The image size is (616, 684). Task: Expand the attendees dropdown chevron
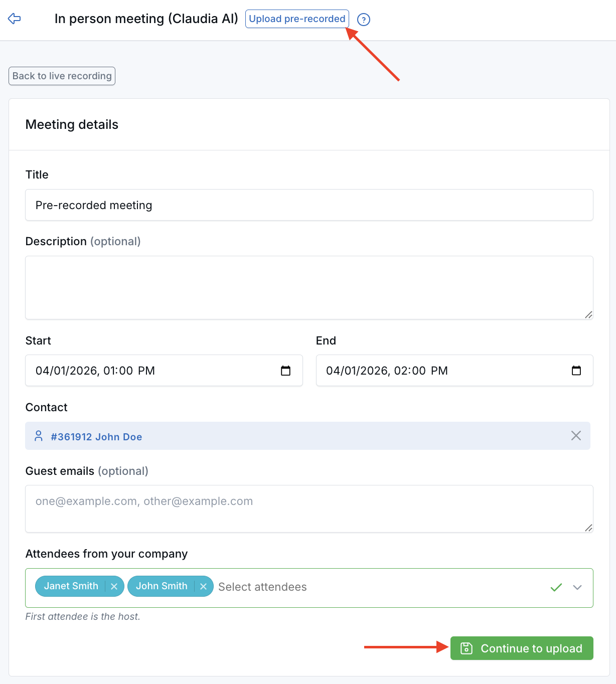pyautogui.click(x=577, y=587)
